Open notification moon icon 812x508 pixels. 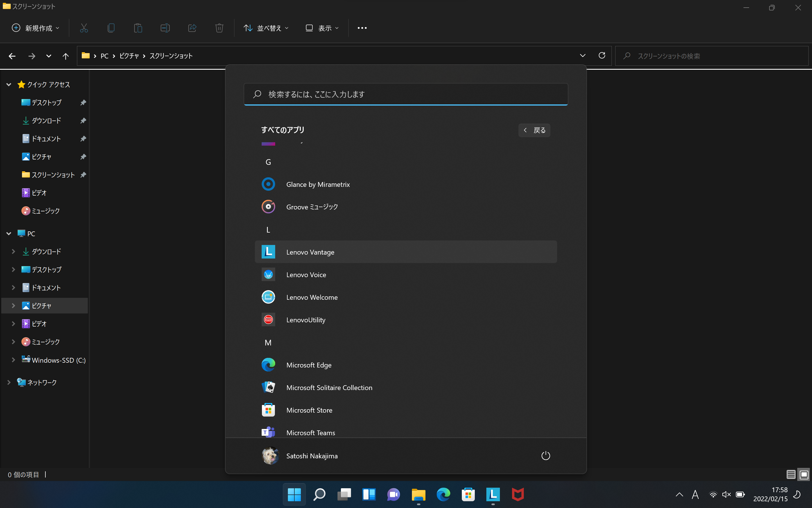tap(797, 494)
